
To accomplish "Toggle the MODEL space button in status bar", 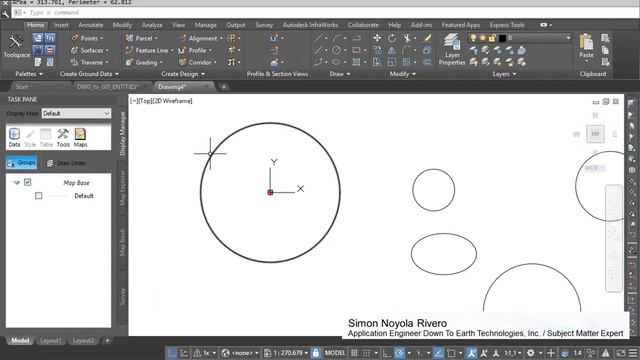I will 335,353.
